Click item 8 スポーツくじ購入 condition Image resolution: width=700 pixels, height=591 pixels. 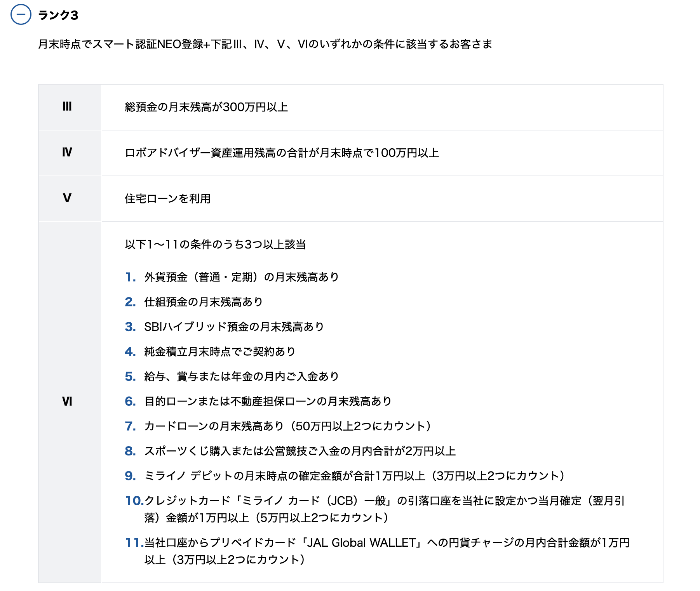tap(300, 451)
